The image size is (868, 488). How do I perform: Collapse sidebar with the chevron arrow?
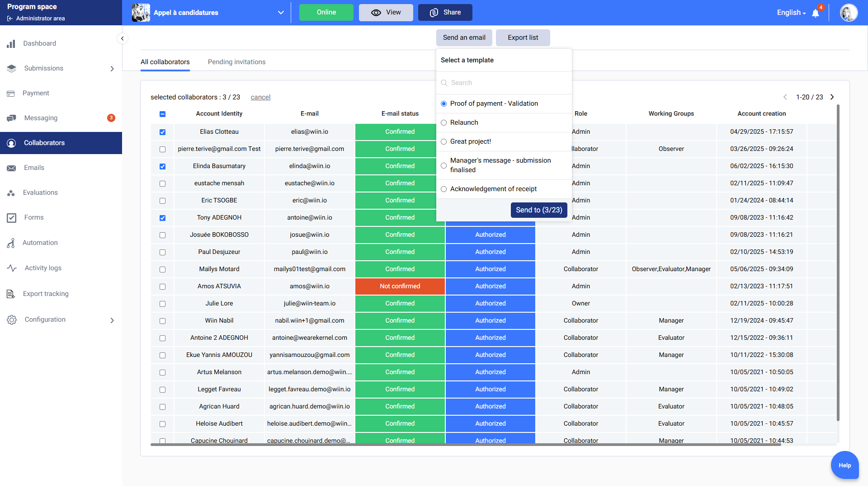(122, 38)
